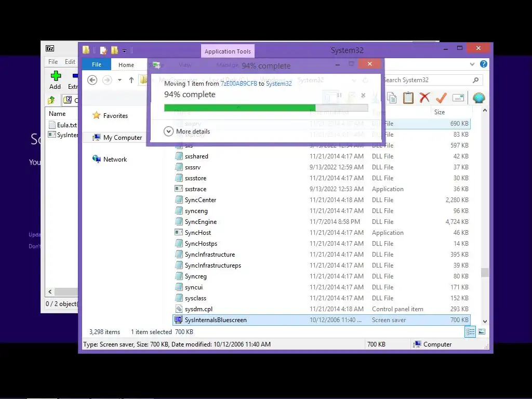Click the Copy icon in Explorer toolbar
532x399 pixels.
[392, 98]
